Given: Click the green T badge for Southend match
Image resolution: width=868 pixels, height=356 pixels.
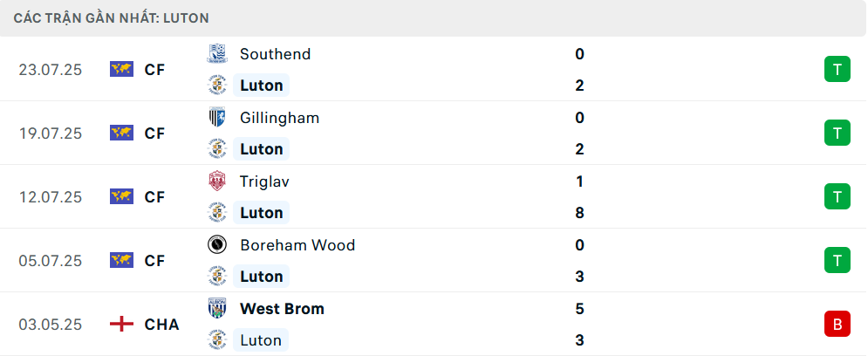Looking at the screenshot, I should tap(837, 69).
